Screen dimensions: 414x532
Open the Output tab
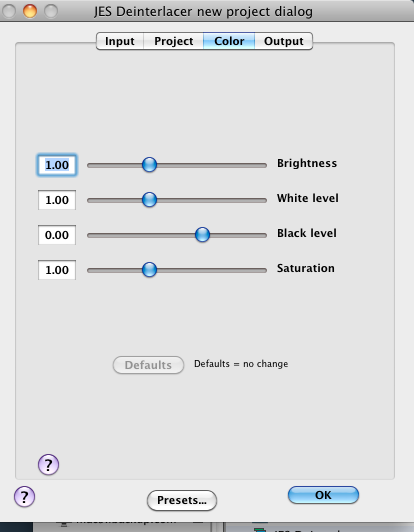pos(284,41)
